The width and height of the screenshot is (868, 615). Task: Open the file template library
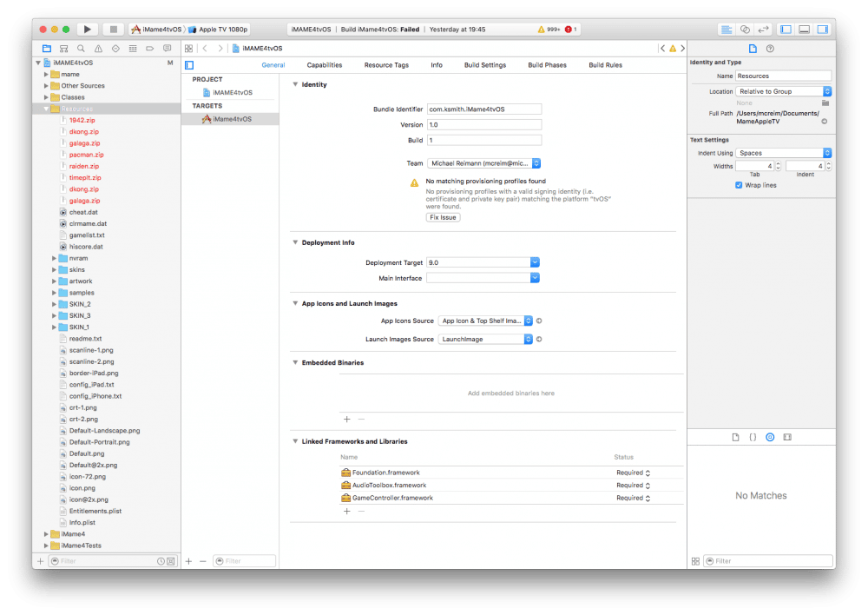[x=736, y=437]
